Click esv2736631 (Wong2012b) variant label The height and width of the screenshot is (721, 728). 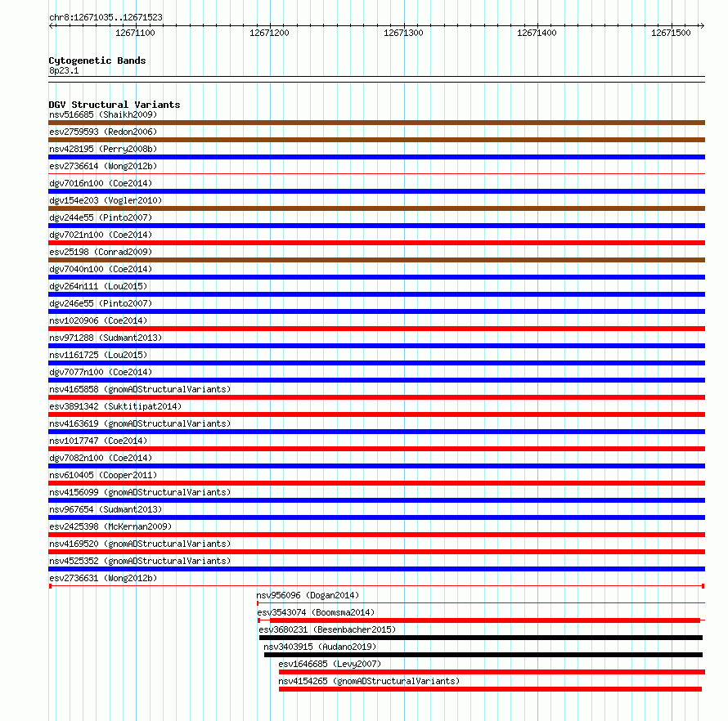point(103,578)
